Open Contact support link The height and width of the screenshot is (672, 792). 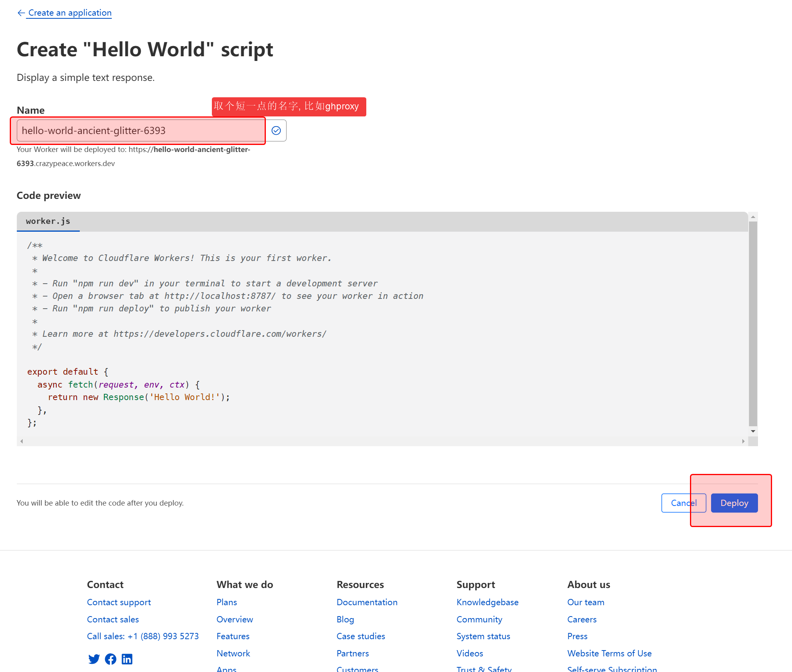tap(119, 602)
